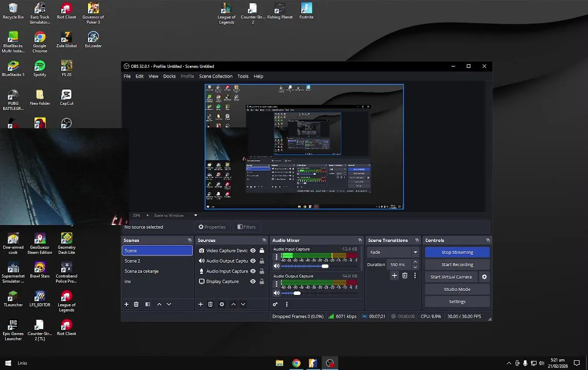The height and width of the screenshot is (370, 588).
Task: Open the View menu
Action: (153, 76)
